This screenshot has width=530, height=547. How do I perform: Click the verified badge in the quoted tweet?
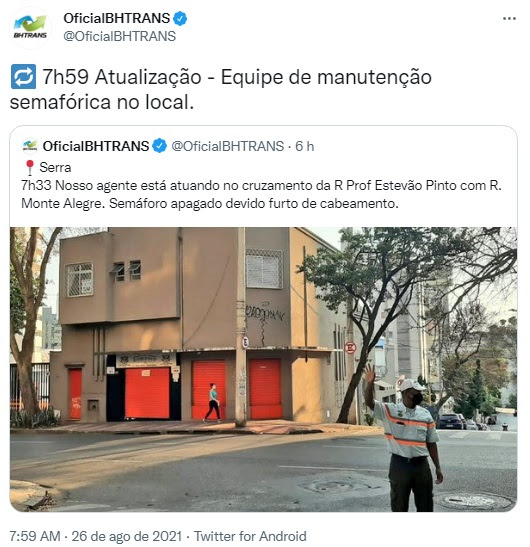tap(160, 146)
